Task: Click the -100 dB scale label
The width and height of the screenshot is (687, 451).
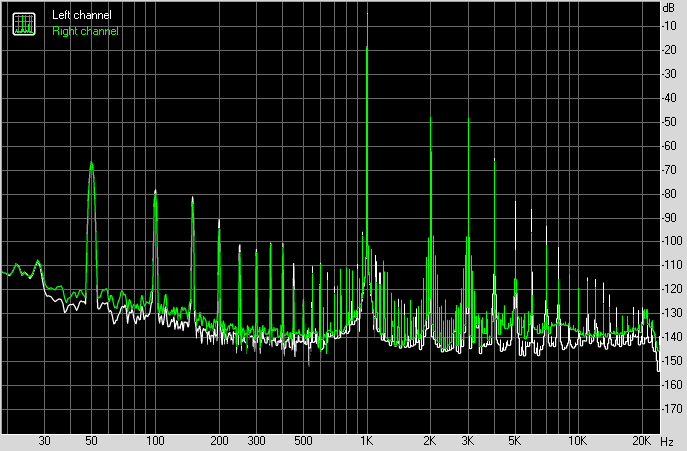Action: coord(672,241)
